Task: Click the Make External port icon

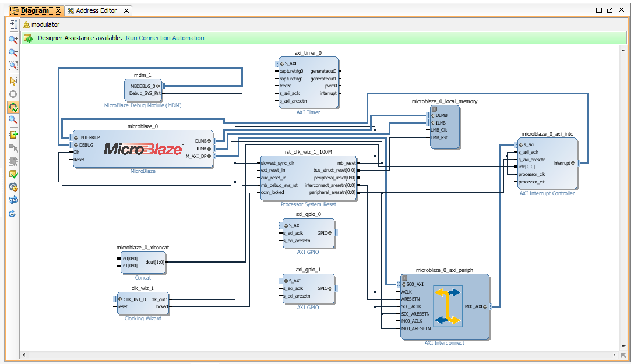Action: click(x=13, y=149)
